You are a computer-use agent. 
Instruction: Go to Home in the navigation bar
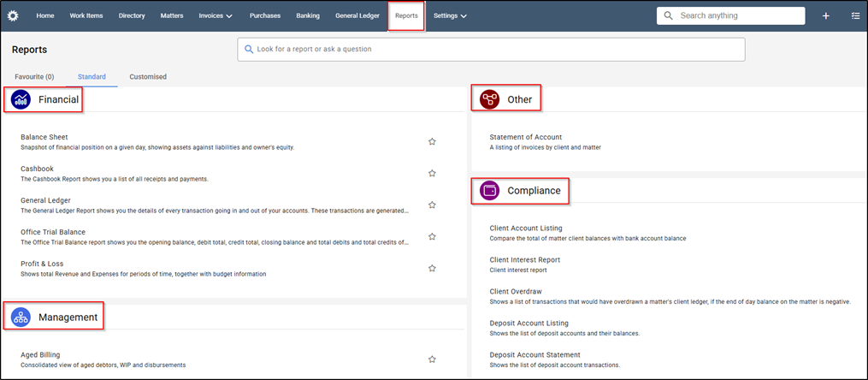[x=45, y=16]
